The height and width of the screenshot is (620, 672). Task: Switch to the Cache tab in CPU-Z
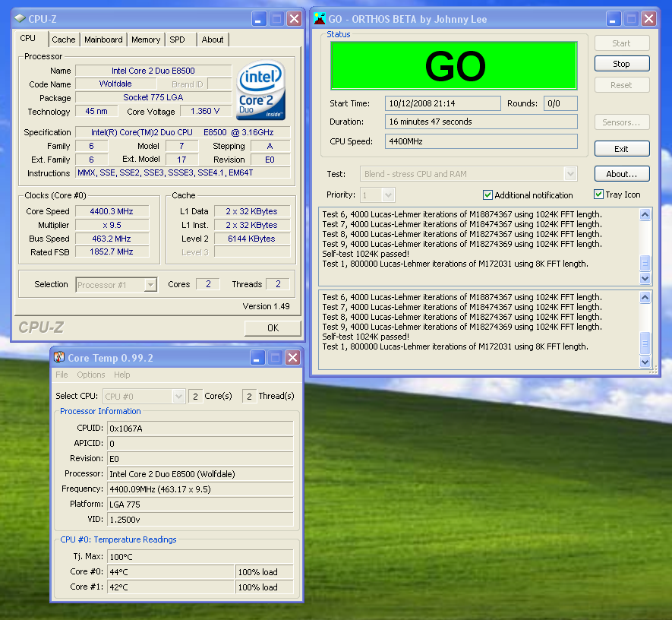(64, 40)
